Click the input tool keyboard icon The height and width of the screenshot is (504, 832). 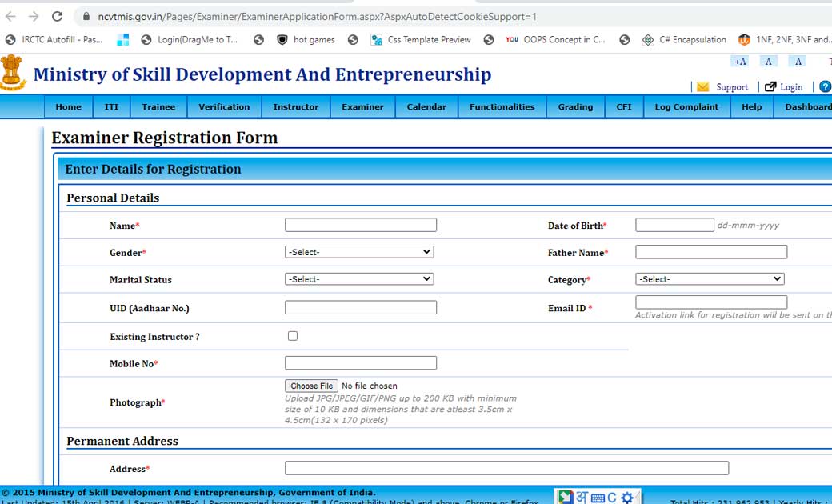pos(598,498)
